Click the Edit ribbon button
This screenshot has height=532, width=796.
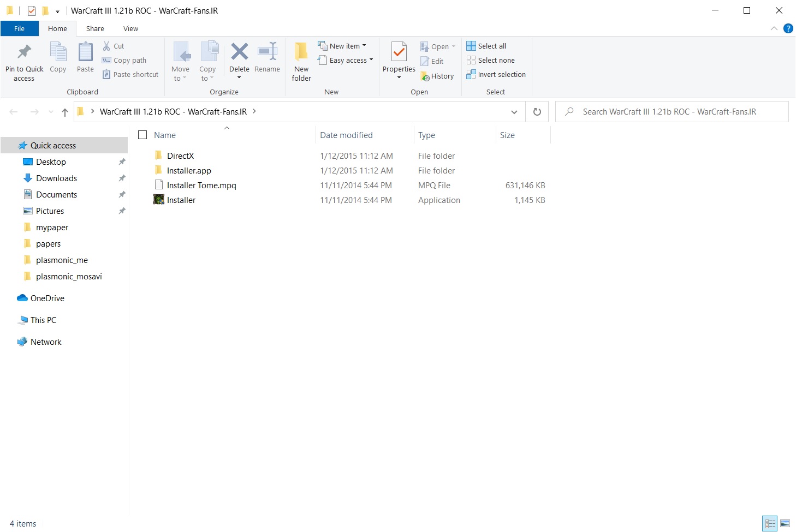(x=432, y=61)
